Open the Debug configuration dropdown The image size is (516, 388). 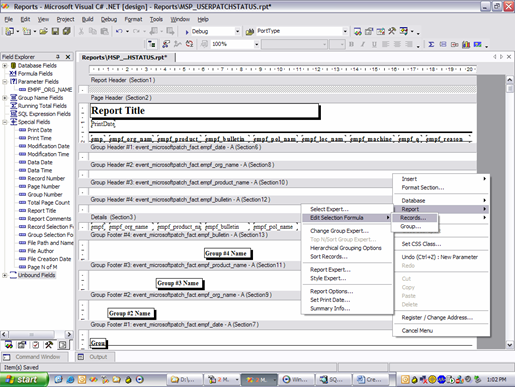point(237,31)
